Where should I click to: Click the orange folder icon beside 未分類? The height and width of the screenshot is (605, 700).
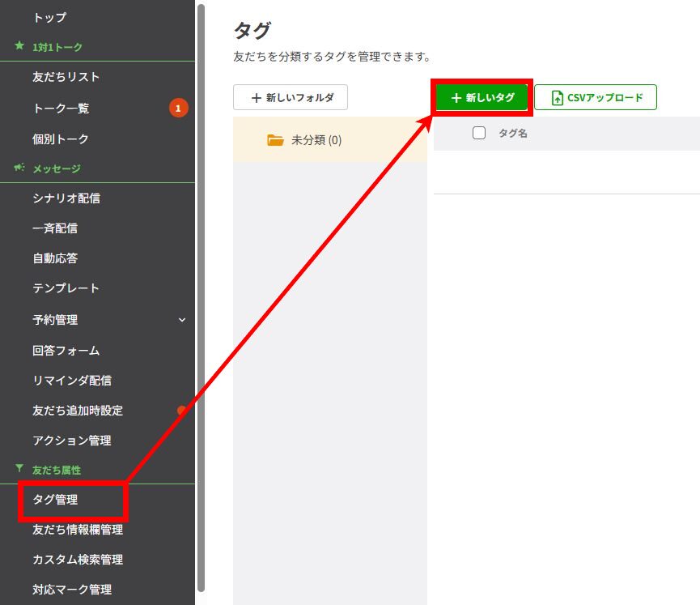point(275,140)
